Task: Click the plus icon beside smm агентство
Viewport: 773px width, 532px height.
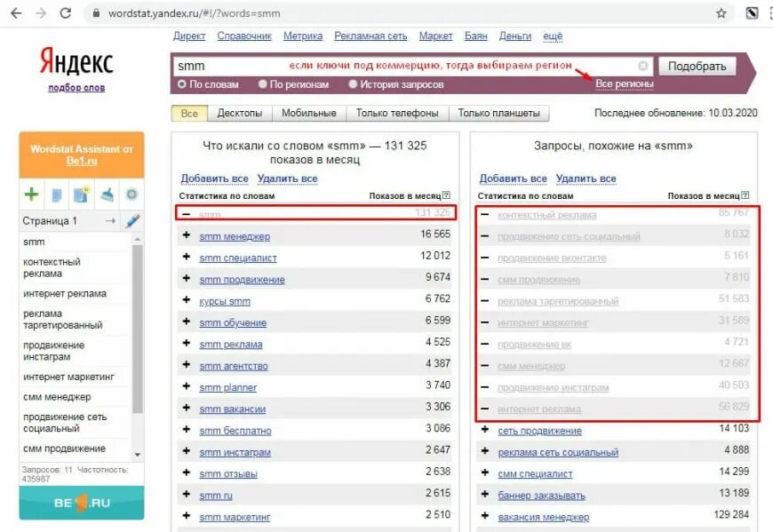Action: click(x=187, y=365)
